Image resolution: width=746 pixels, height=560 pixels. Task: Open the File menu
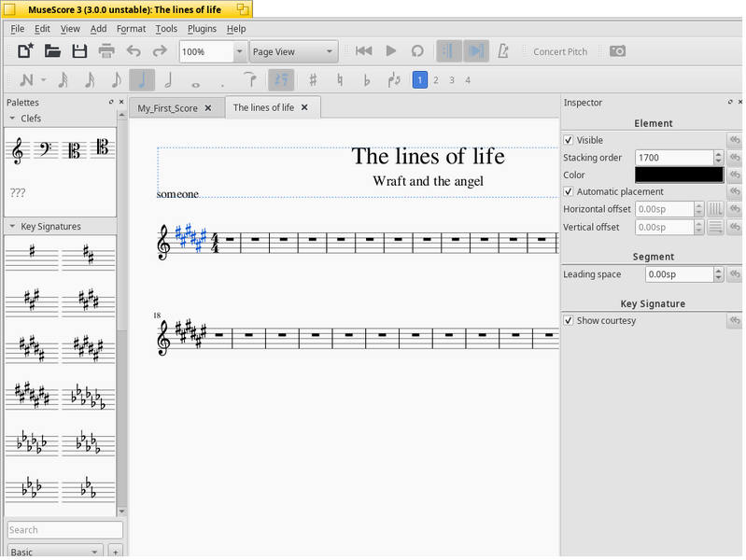click(17, 29)
